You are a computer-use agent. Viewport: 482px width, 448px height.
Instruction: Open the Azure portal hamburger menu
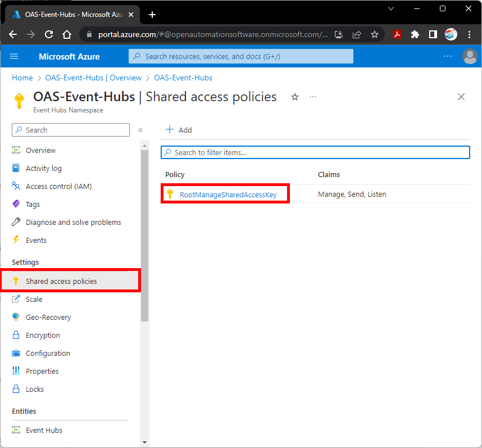click(x=15, y=56)
